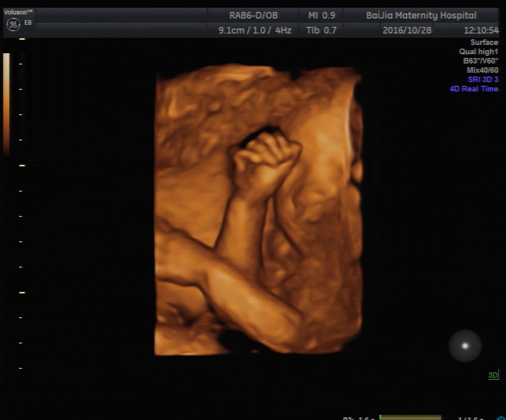The height and width of the screenshot is (420, 506).
Task: Click the sepia color map bar
Action: tap(6, 103)
